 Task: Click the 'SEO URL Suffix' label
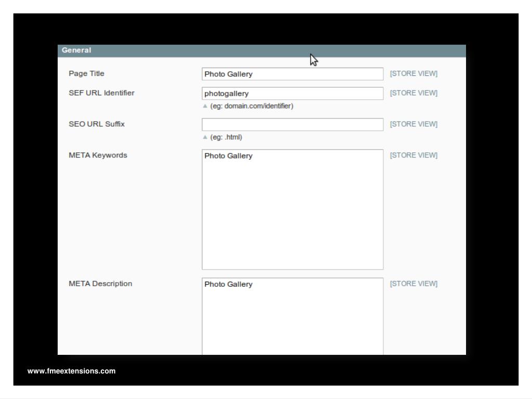[97, 124]
